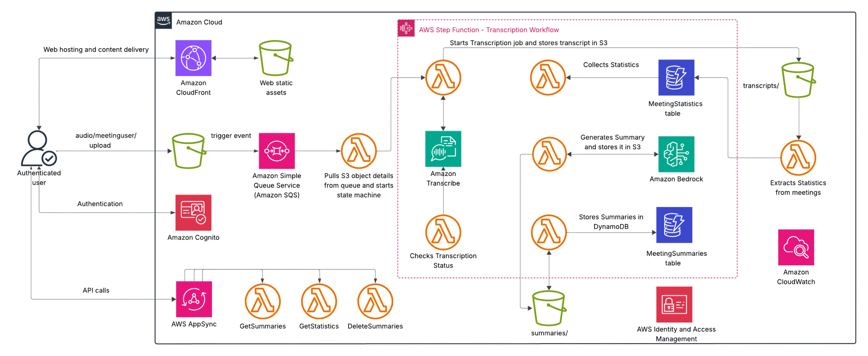Viewport: 868px width, 356px height.
Task: Select the Lambda that starts Transcription job
Action: pyautogui.click(x=443, y=78)
